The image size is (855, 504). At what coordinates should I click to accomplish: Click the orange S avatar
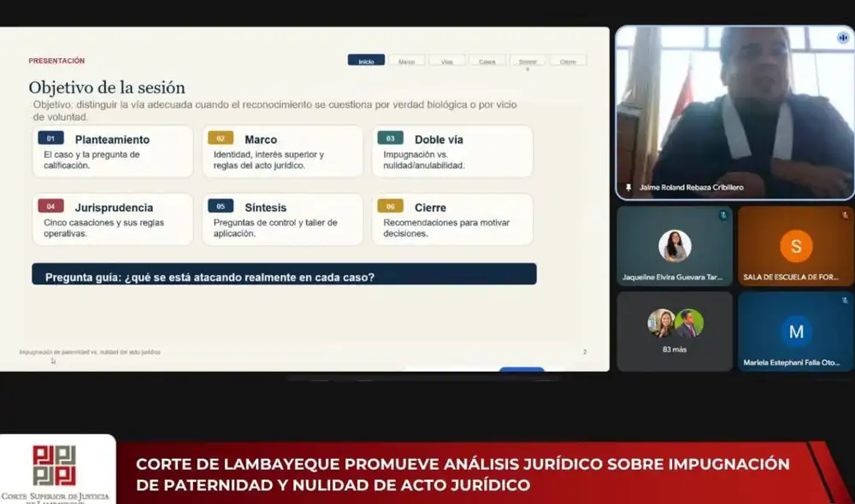[796, 246]
